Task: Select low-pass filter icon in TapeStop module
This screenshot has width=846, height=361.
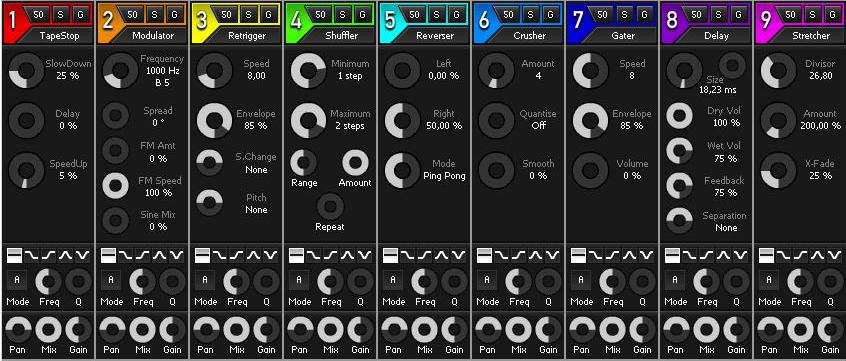Action: 31,255
